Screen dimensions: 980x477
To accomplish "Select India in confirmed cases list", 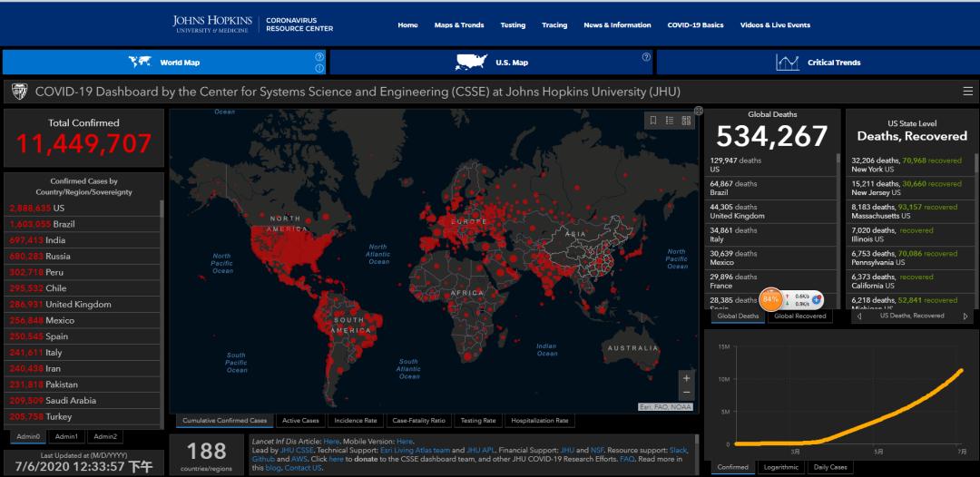I will pos(82,240).
